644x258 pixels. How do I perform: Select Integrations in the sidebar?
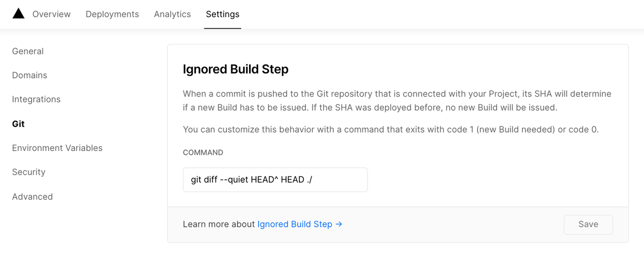[x=36, y=99]
